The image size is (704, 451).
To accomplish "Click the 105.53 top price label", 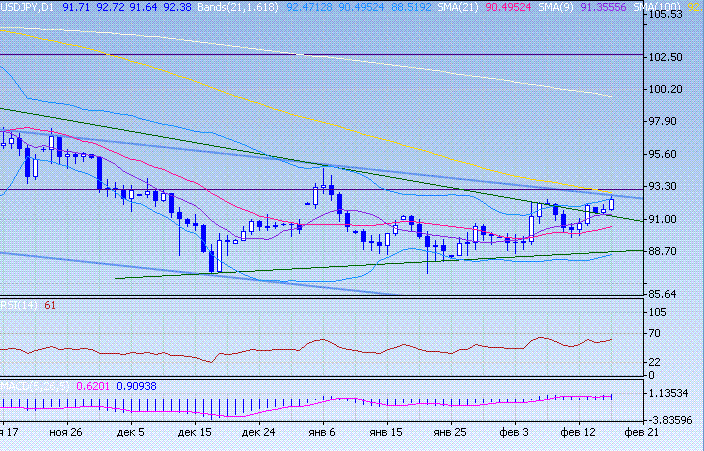I will click(x=665, y=15).
